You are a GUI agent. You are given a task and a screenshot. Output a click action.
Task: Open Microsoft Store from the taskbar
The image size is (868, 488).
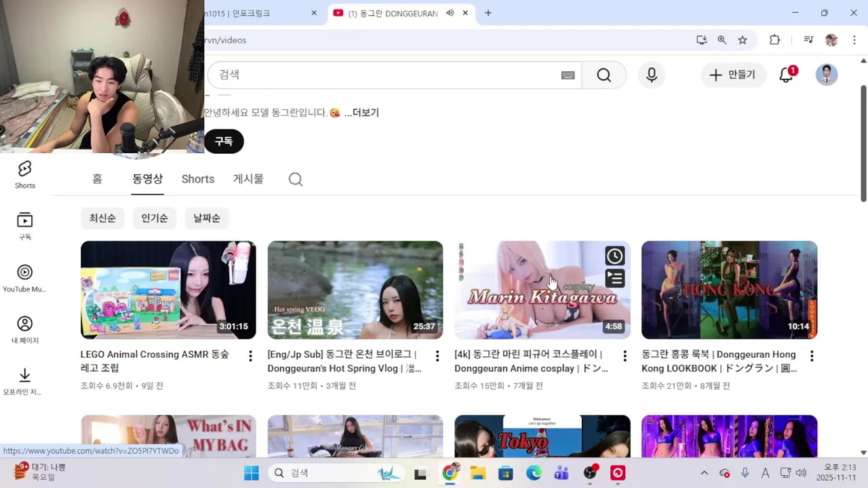[506, 473]
